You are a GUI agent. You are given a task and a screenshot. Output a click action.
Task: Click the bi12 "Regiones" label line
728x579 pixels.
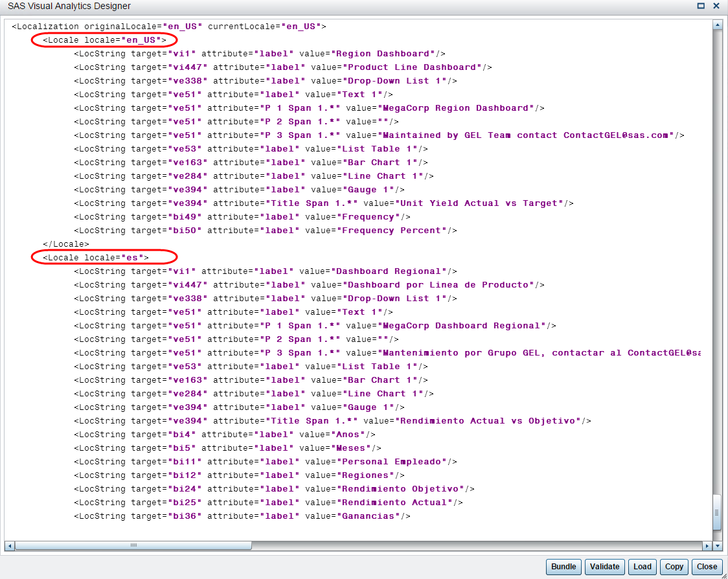(x=239, y=475)
